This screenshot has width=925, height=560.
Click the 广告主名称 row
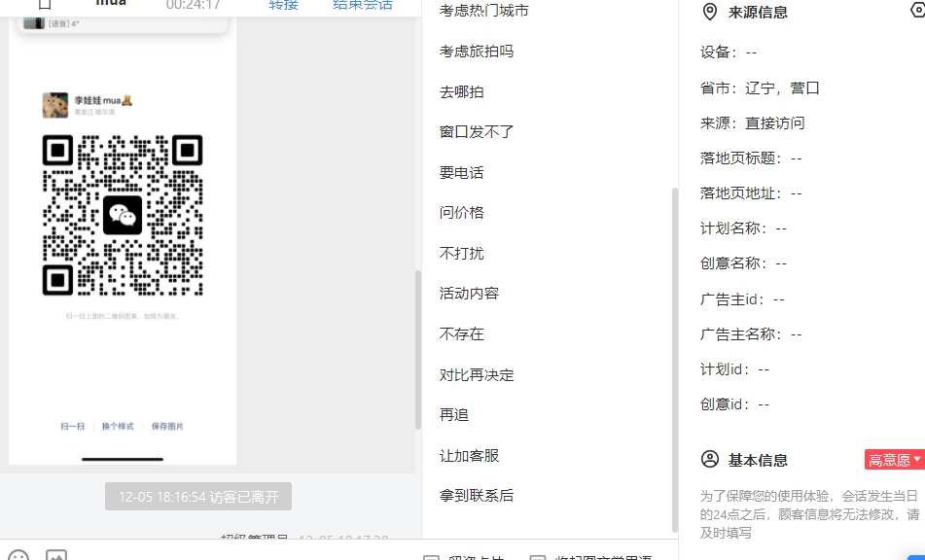(x=750, y=334)
